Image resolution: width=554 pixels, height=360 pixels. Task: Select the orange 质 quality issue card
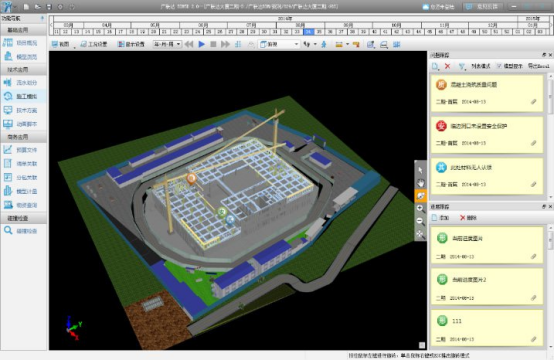487,93
